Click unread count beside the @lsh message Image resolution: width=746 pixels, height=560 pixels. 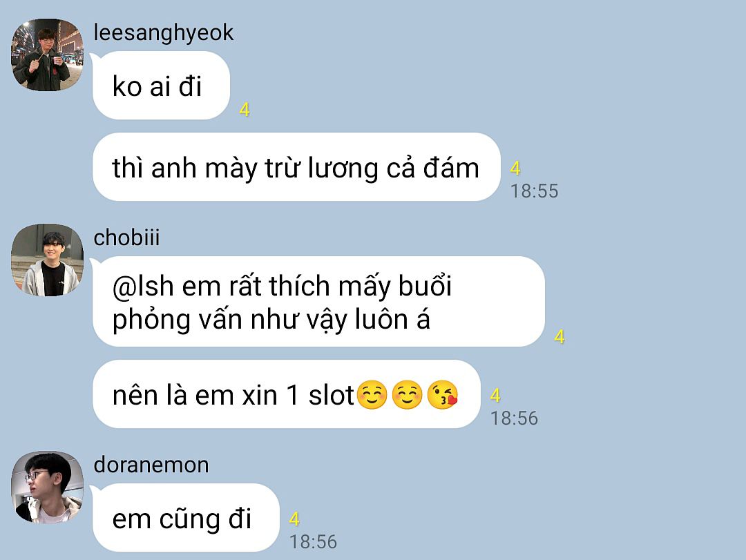[x=559, y=337]
